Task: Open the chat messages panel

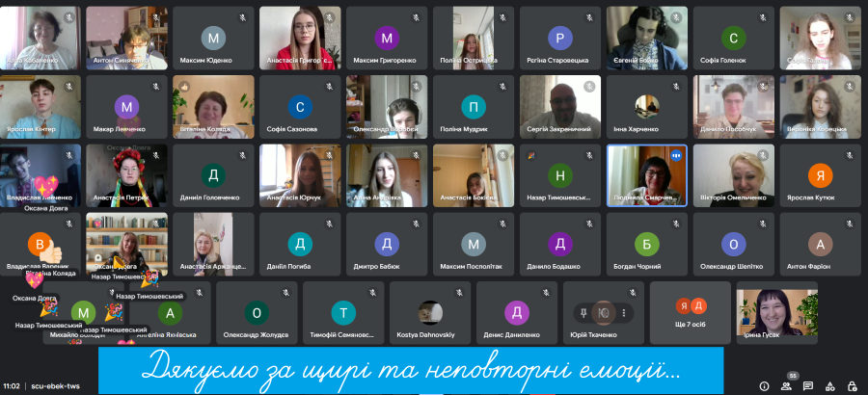Action: pyautogui.click(x=810, y=386)
